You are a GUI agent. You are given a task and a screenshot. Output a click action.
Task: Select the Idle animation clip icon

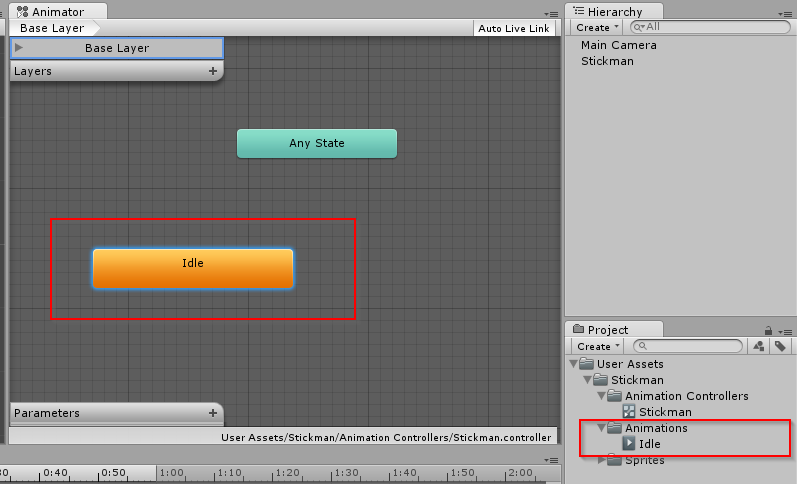[629, 444]
